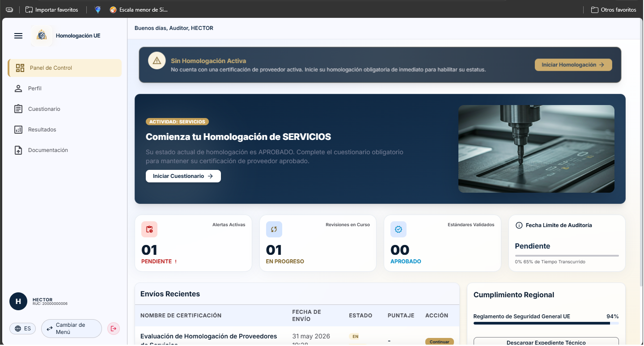The height and width of the screenshot is (346, 644).
Task: Start the questionnaire with Iniciar Cuestionario
Action: point(183,176)
